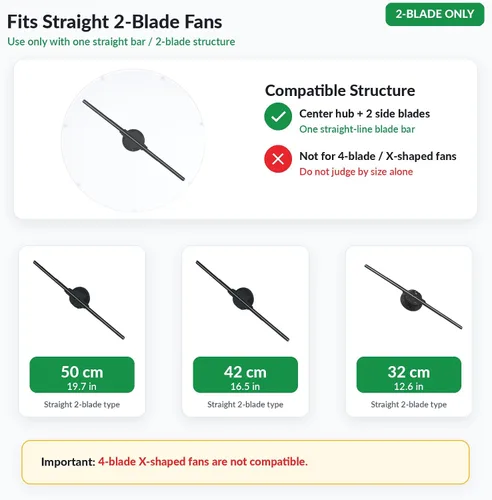Click the central hub of the large fan
Screen dimensions: 492x500
(133, 140)
